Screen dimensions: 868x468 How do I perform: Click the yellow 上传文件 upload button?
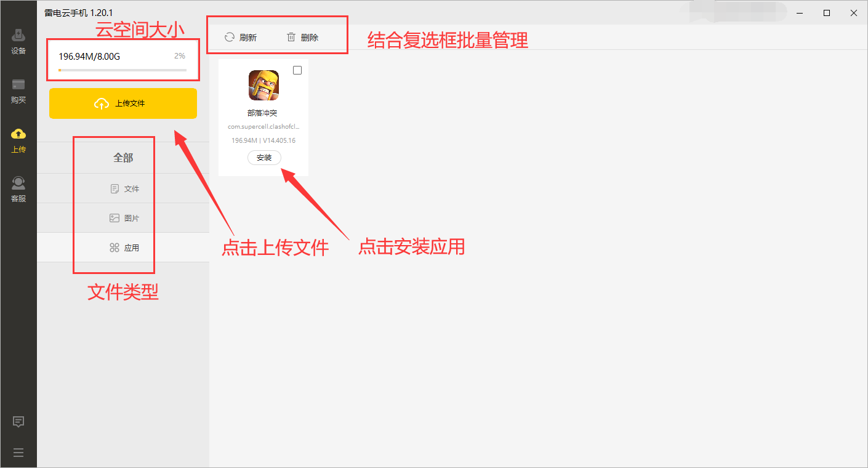123,103
